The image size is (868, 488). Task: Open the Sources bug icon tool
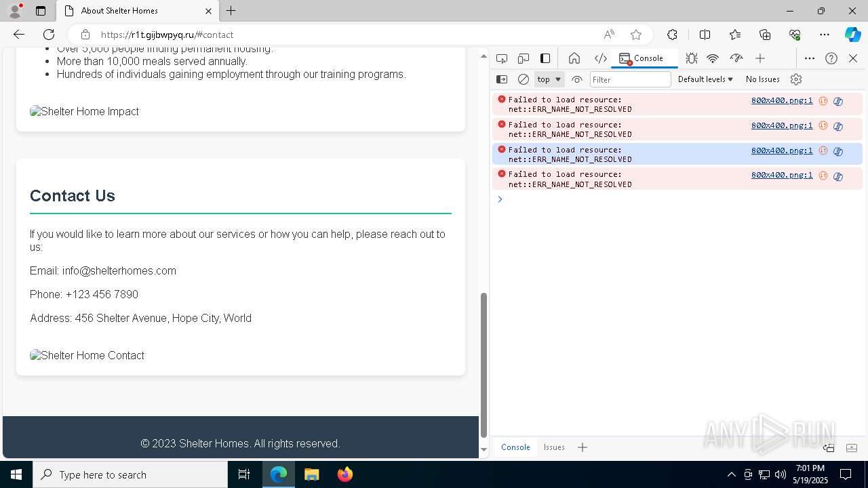[x=691, y=58]
